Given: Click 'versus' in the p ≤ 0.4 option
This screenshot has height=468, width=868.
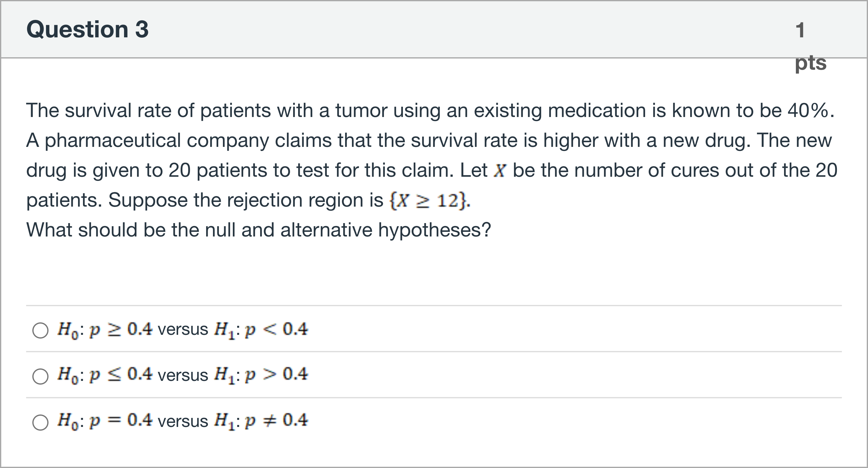Looking at the screenshot, I should (x=182, y=375).
